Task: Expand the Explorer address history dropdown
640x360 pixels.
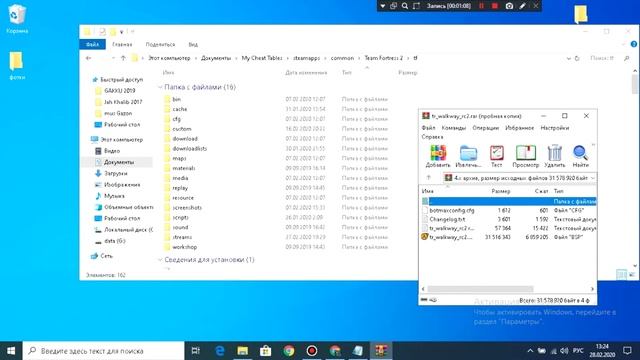Action: coord(569,58)
